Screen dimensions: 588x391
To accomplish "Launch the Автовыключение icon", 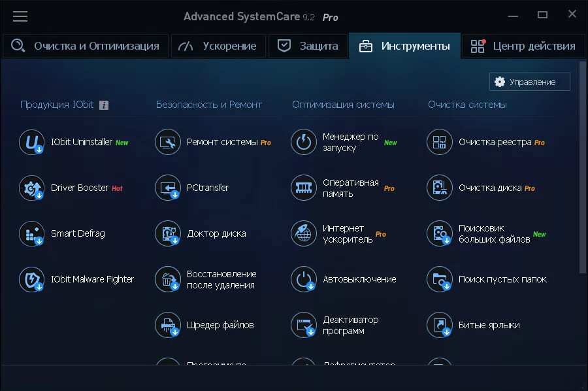I will (304, 279).
